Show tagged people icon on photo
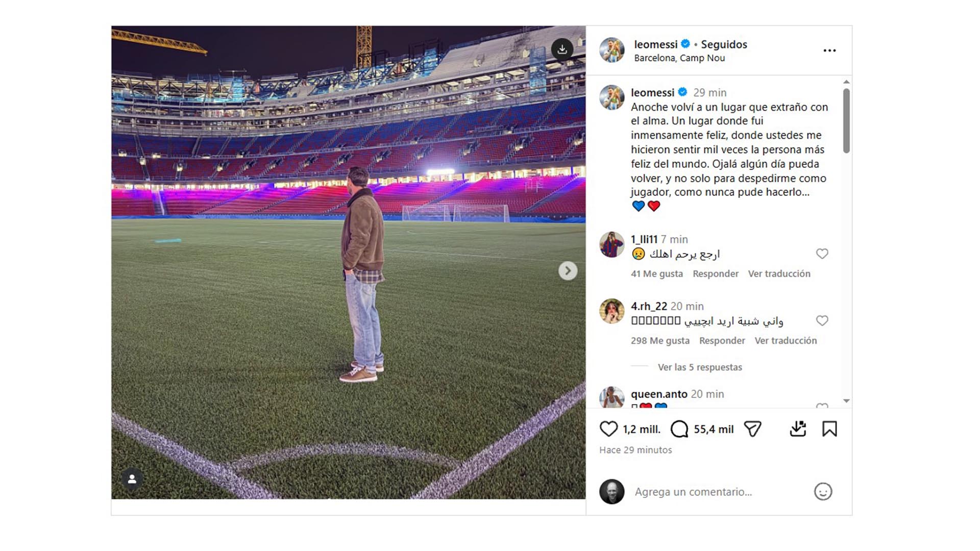 coord(132,479)
